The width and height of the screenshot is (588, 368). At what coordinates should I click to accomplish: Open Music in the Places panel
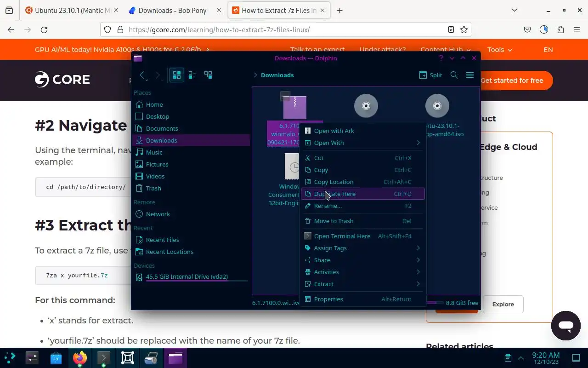(191, 152)
